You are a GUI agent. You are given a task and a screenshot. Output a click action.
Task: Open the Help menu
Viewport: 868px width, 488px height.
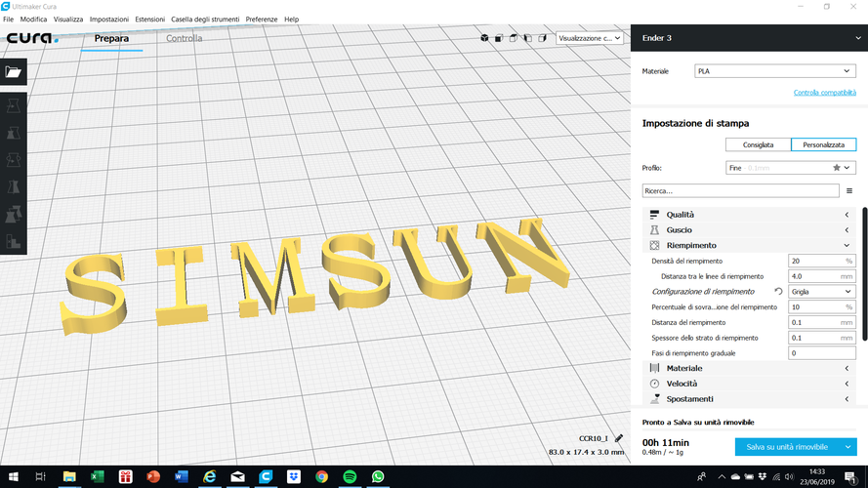(291, 20)
